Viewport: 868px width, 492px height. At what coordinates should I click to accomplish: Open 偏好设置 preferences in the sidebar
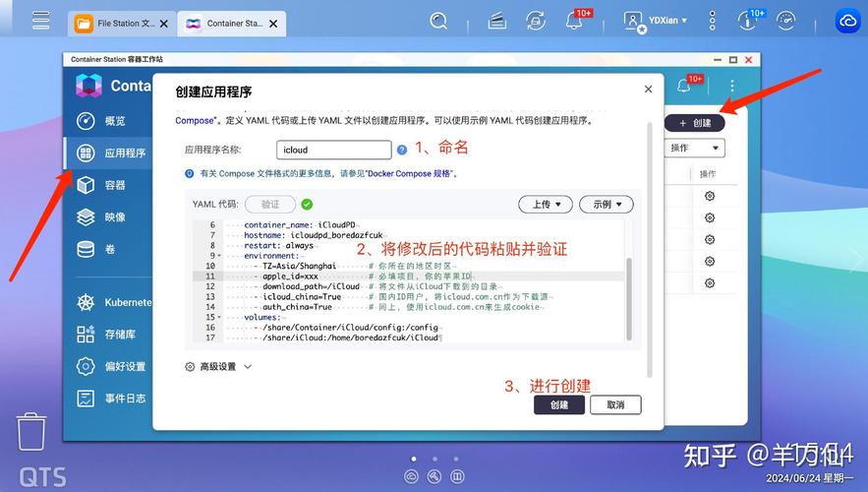pos(87,366)
